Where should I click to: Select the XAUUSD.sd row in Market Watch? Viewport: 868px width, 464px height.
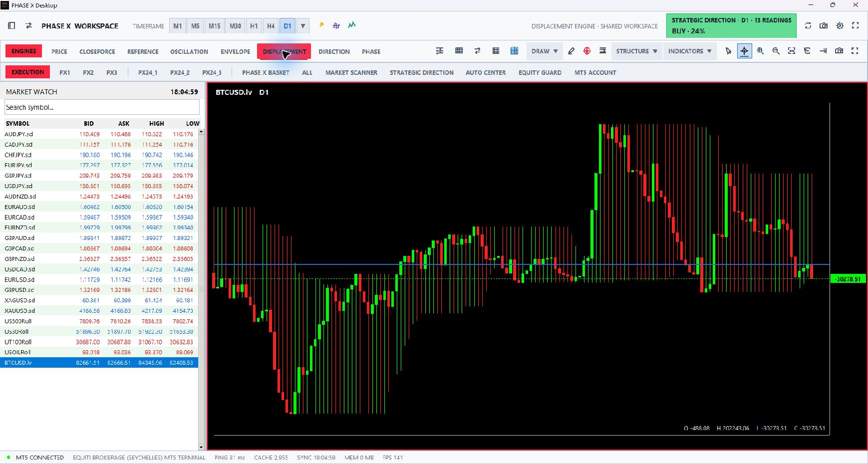coord(99,310)
